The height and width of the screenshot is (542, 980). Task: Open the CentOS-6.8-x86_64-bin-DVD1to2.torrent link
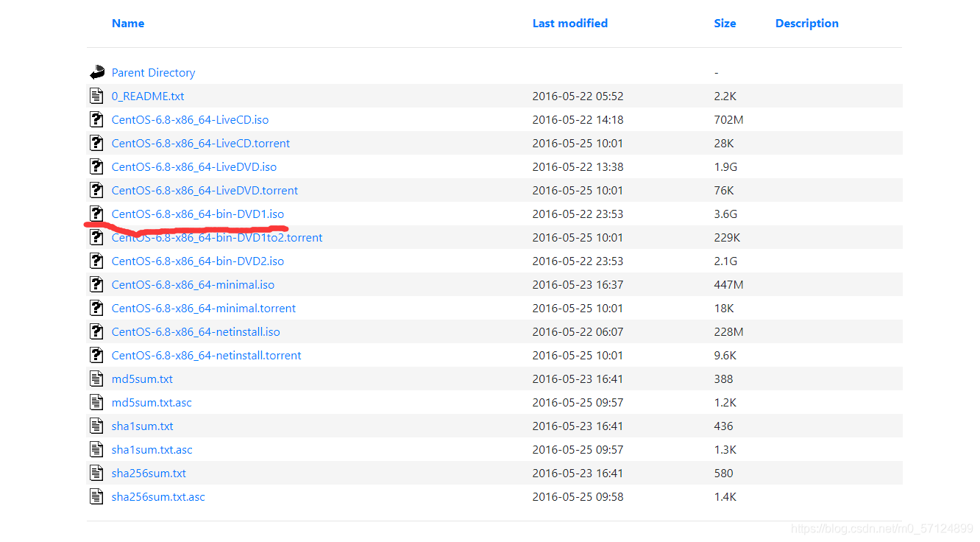click(x=217, y=238)
